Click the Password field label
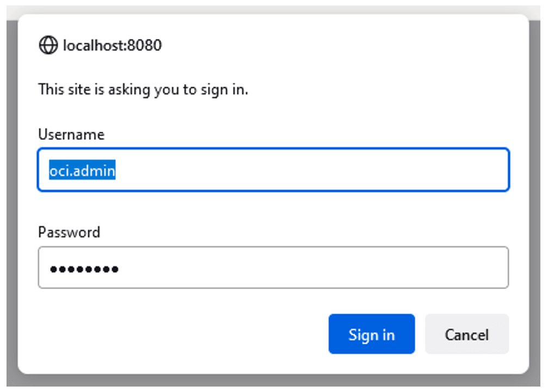548x392 pixels. [x=69, y=232]
